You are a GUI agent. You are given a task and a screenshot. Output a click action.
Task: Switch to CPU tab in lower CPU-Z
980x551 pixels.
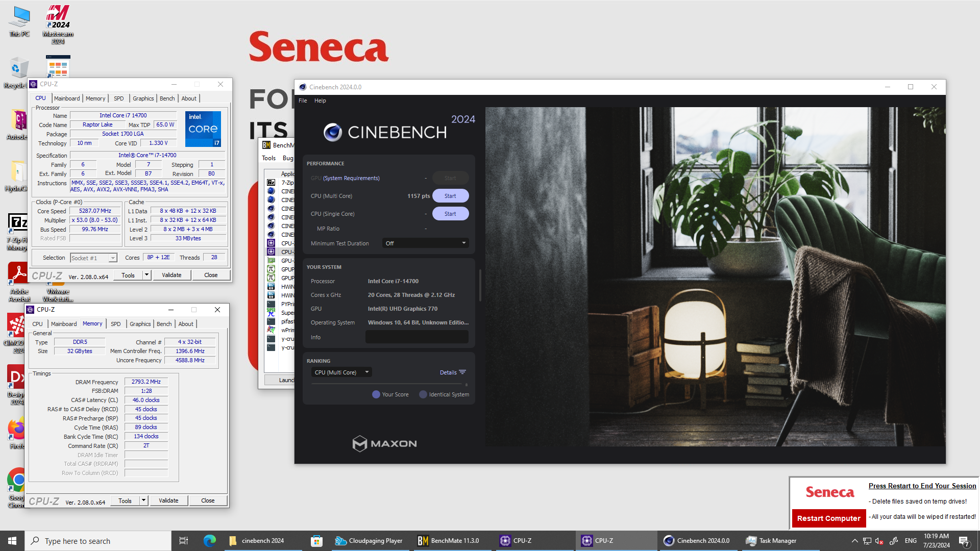coord(38,324)
